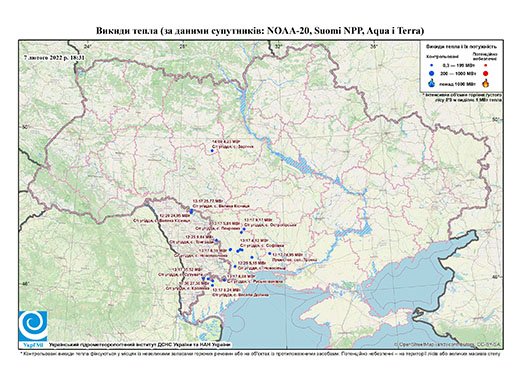Viewport: 520px width, 368px height.
Task: Click the map title mentioning NOAA-20 and Suomi NPP
Action: [x=260, y=31]
